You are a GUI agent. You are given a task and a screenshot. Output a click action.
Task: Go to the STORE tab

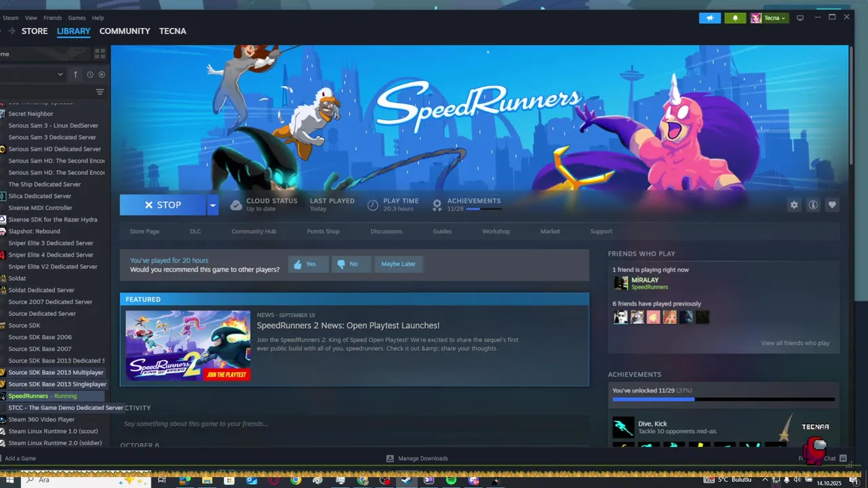35,31
